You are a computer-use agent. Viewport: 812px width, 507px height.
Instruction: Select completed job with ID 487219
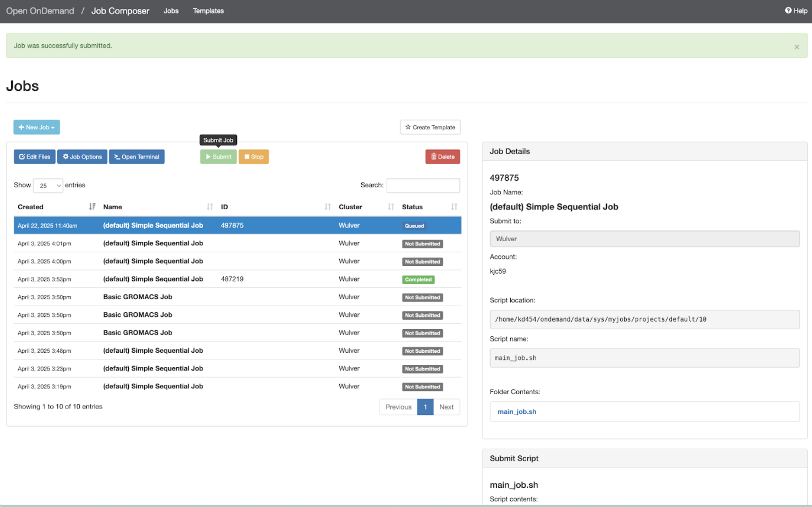(237, 279)
